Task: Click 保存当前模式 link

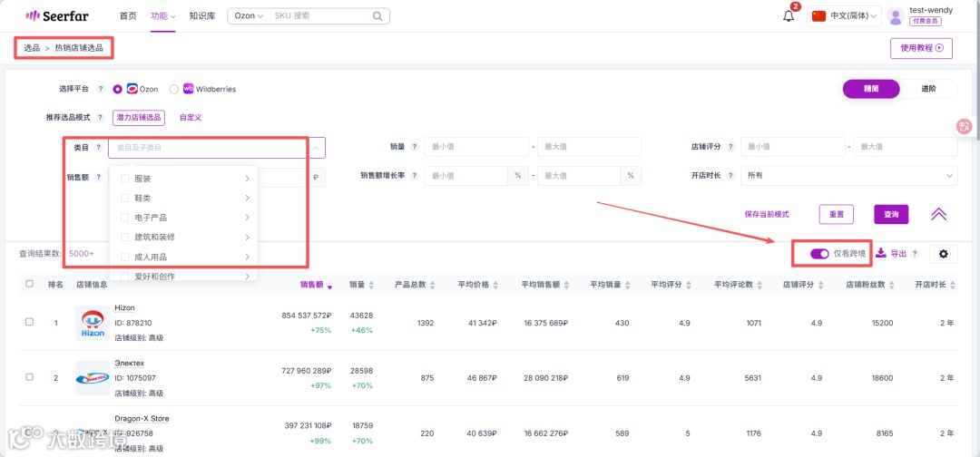Action: pos(767,214)
